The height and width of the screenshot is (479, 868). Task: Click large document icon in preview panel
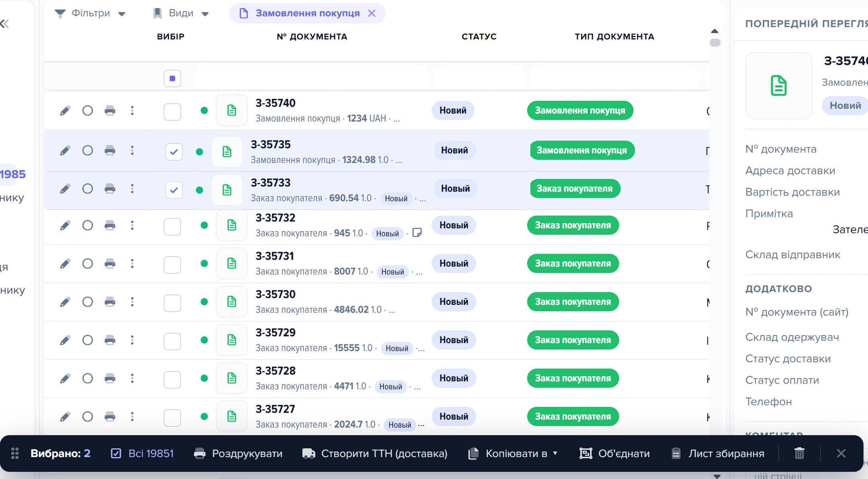pos(779,86)
